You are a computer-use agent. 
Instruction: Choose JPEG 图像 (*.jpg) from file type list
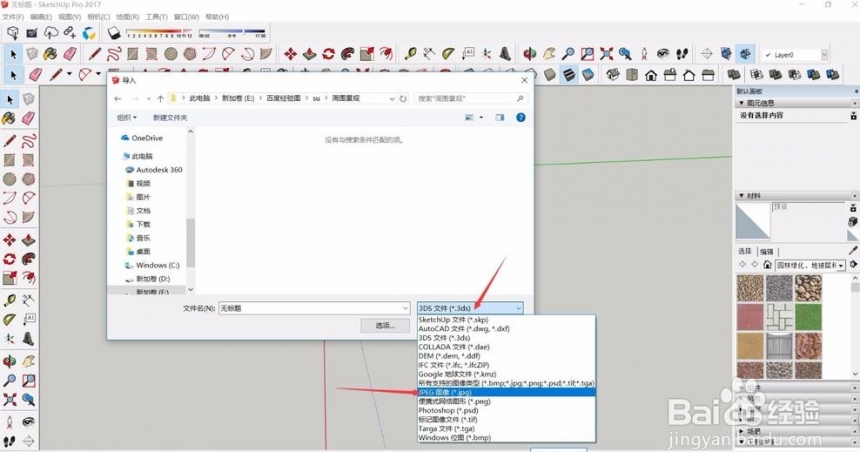tap(506, 392)
